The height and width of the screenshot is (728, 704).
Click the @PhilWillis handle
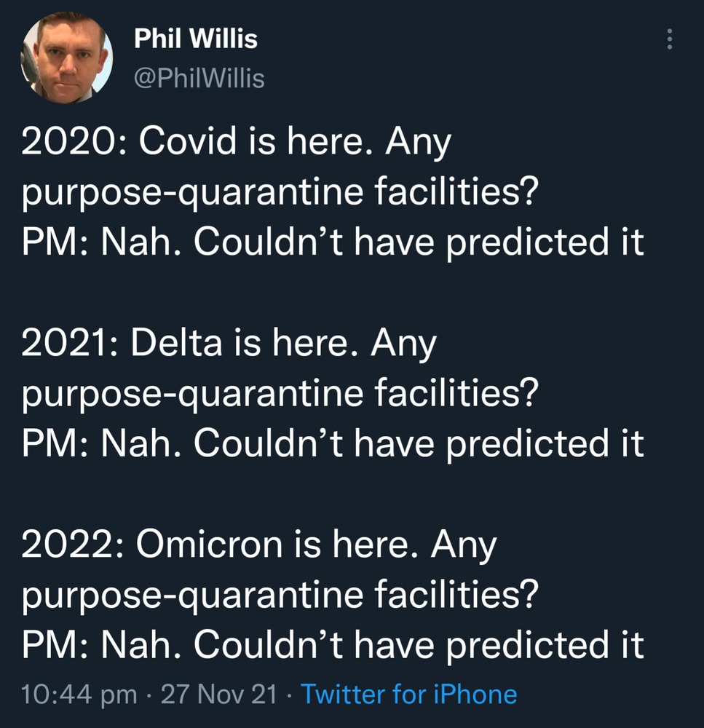[x=199, y=78]
